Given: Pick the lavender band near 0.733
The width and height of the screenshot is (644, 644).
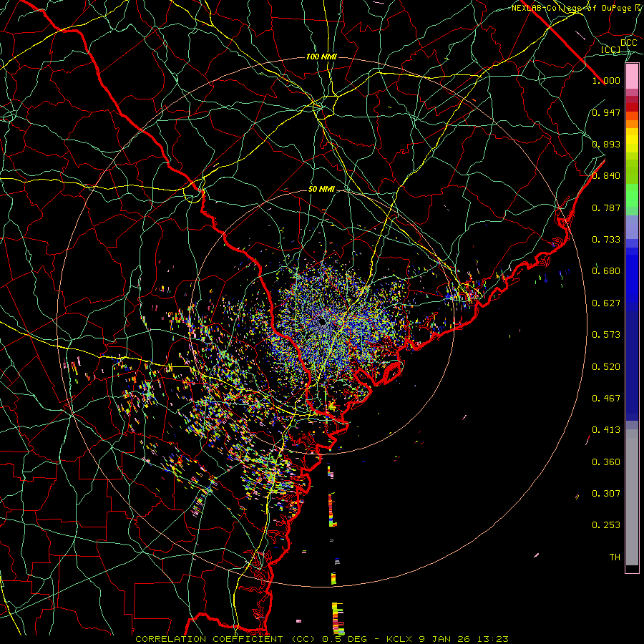Looking at the screenshot, I should click(x=632, y=227).
